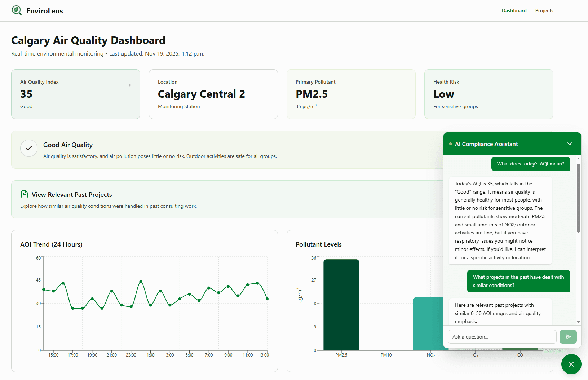Click the 'What does today's AQI mean?' message bubble
This screenshot has width=588, height=380.
(x=530, y=164)
